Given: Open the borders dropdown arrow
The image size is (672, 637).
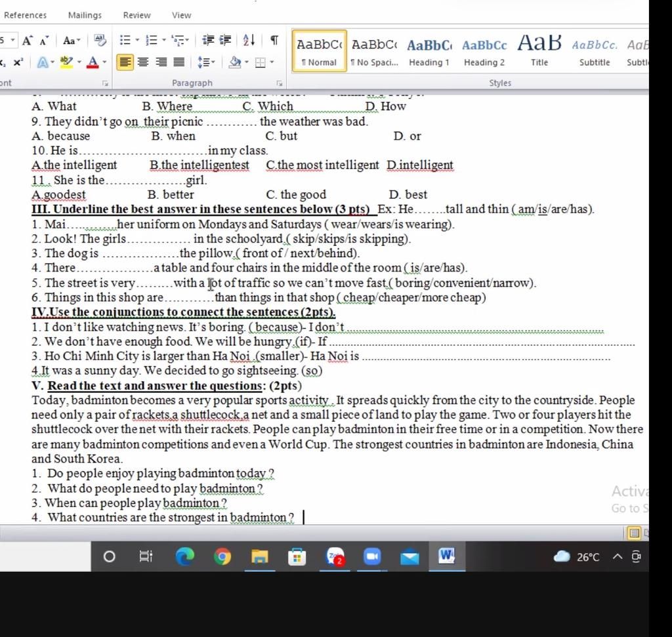Looking at the screenshot, I should pyautogui.click(x=272, y=62).
